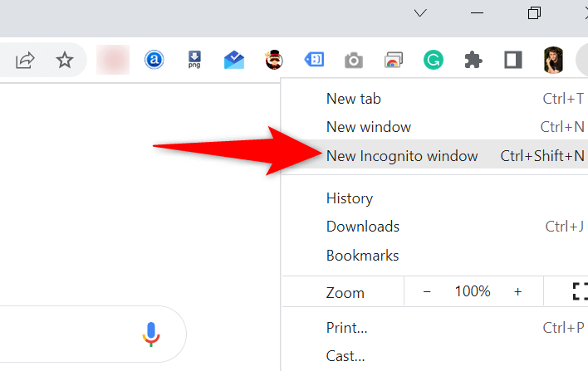Open the tab search dropdown chevron
This screenshot has height=371, width=588.
[x=420, y=12]
